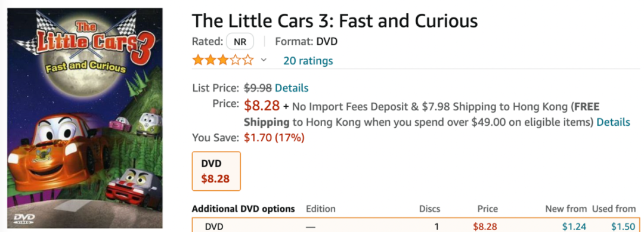Click the last empty star
The image size is (644, 232).
(x=248, y=61)
